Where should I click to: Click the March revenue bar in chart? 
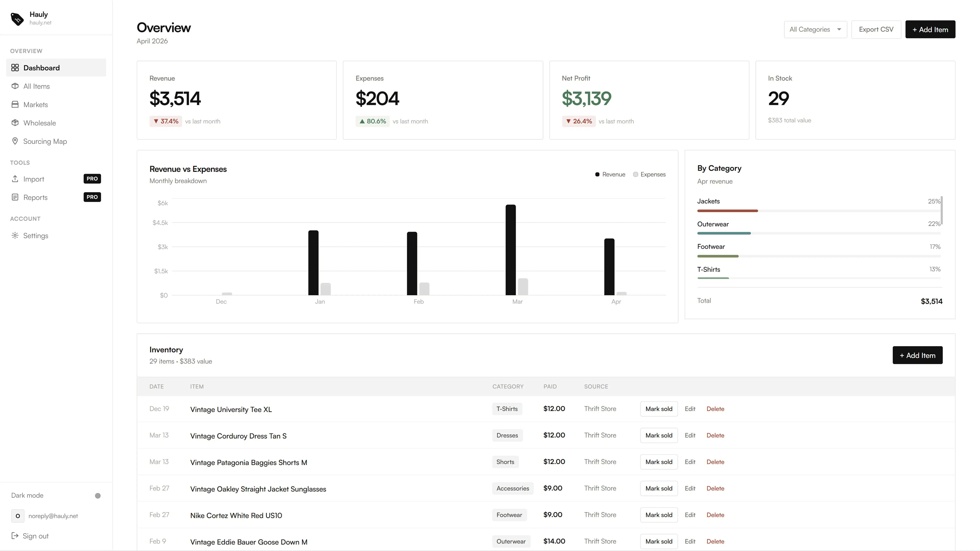510,250
